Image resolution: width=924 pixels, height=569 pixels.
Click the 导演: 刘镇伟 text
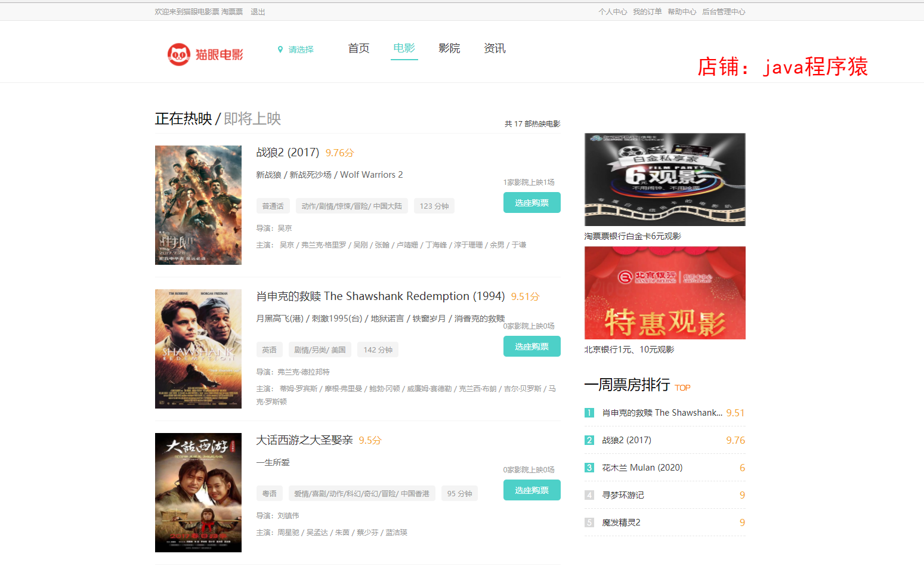coord(278,516)
